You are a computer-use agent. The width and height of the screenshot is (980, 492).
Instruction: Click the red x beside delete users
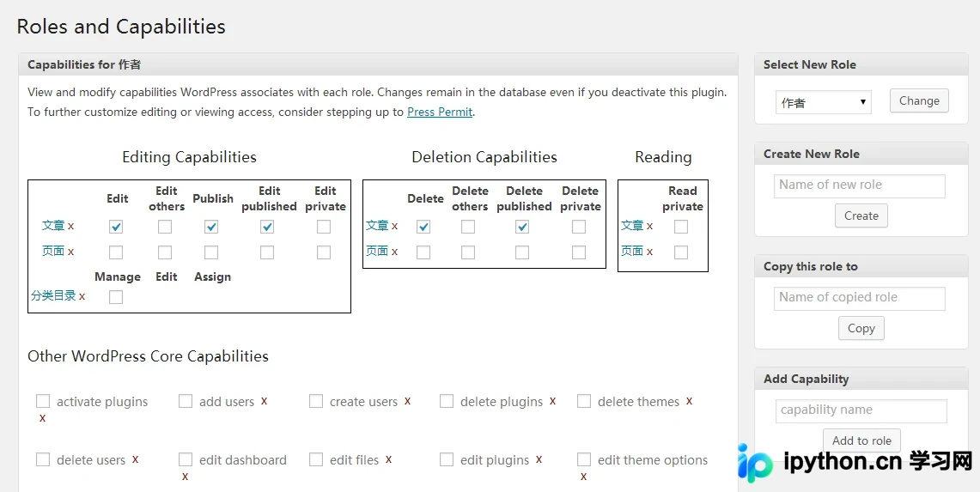(135, 459)
